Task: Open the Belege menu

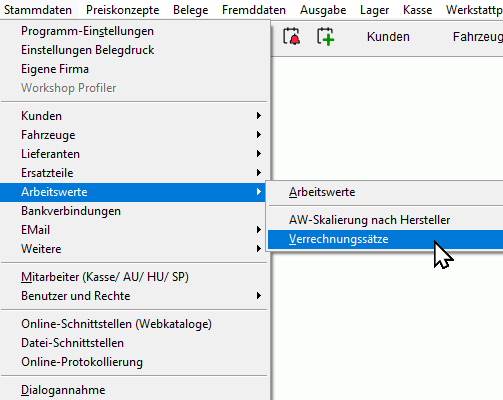Action: [191, 10]
